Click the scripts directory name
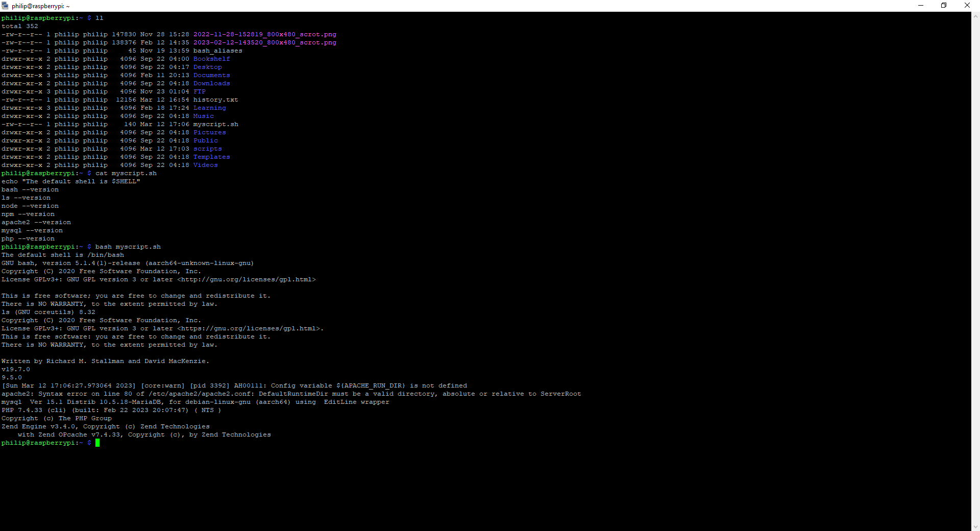This screenshot has height=531, width=980. [207, 149]
